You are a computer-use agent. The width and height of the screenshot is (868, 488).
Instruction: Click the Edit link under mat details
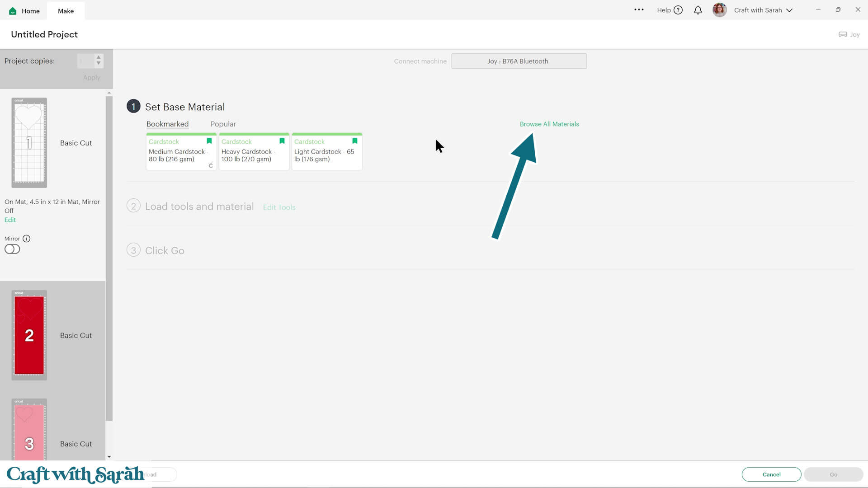coord(10,220)
